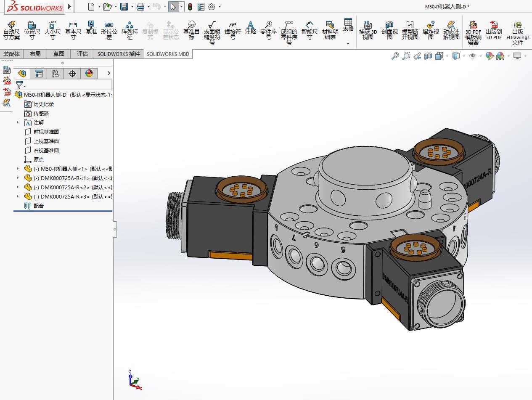Open the ConfigurationManager tab

56,73
